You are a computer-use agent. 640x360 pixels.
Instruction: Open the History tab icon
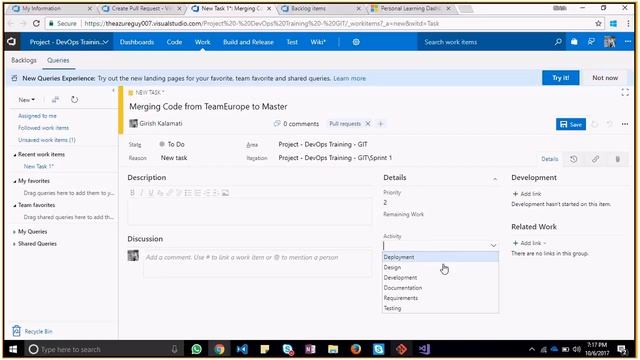pyautogui.click(x=573, y=159)
